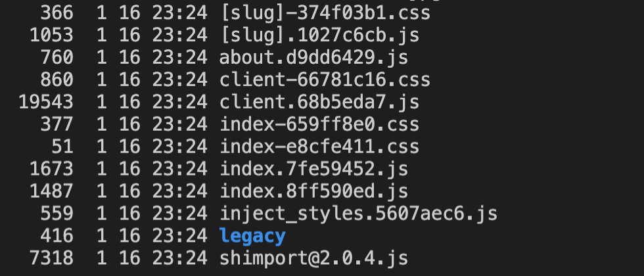Click the 23:24 timestamp on legacy row
The width and height of the screenshot is (644, 276).
tap(180, 236)
